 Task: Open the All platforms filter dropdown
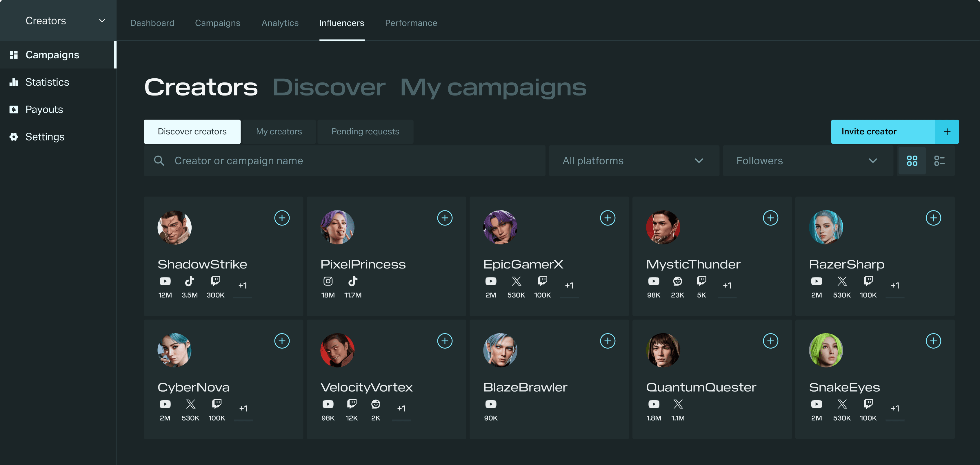(633, 161)
